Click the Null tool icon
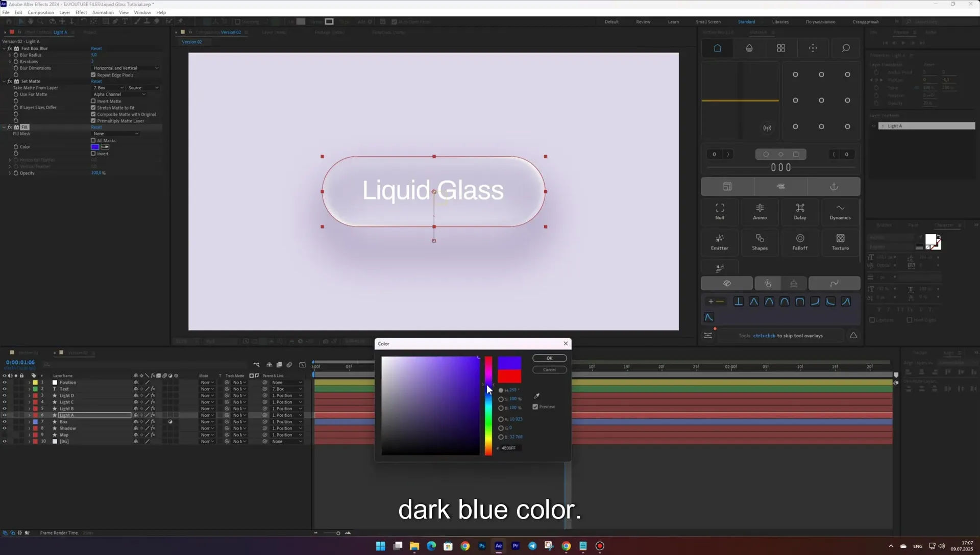This screenshot has width=980, height=555. pyautogui.click(x=720, y=211)
